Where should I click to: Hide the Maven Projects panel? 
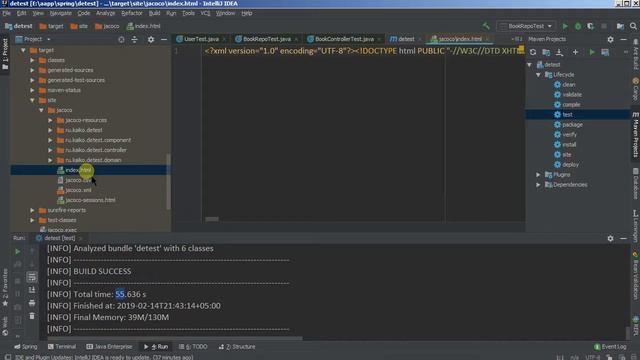[623, 39]
